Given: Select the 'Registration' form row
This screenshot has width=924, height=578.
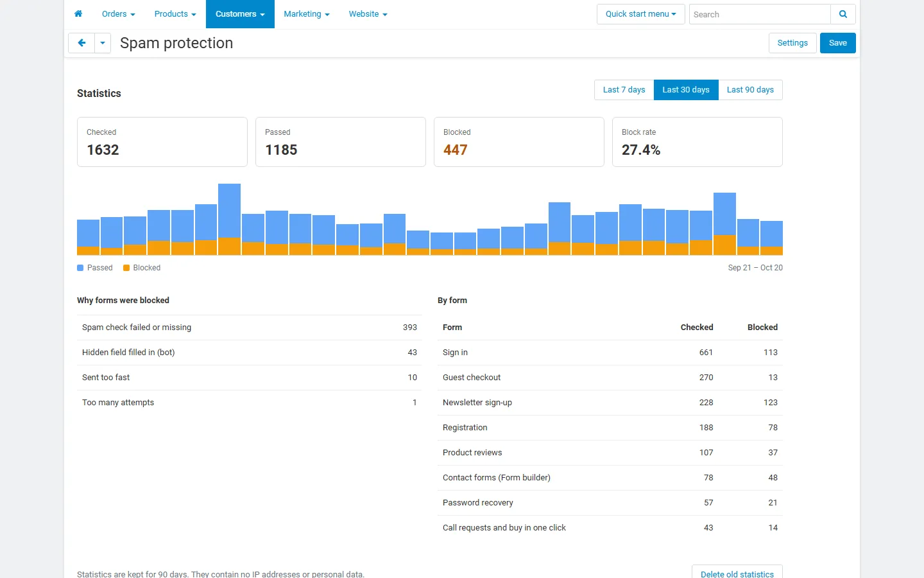Looking at the screenshot, I should (x=610, y=428).
